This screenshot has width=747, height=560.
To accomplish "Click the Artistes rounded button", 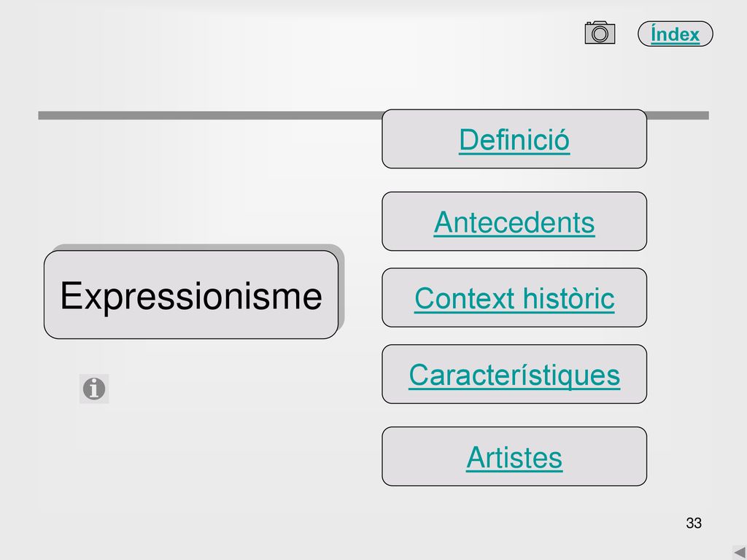I will 514,456.
